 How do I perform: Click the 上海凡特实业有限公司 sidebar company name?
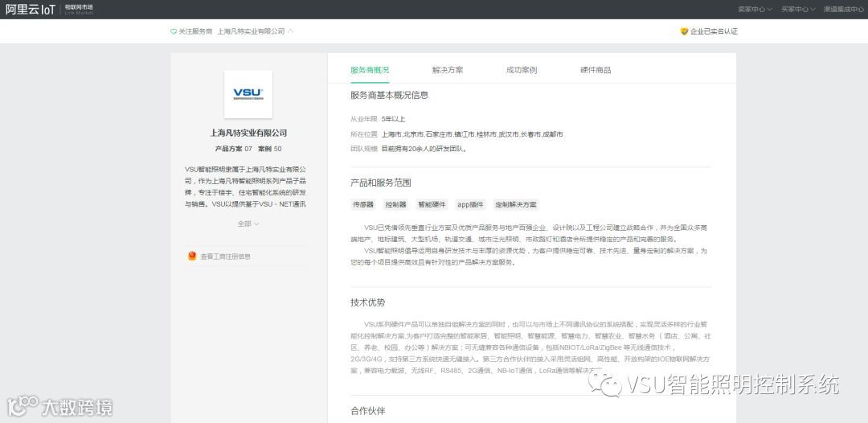[x=248, y=133]
